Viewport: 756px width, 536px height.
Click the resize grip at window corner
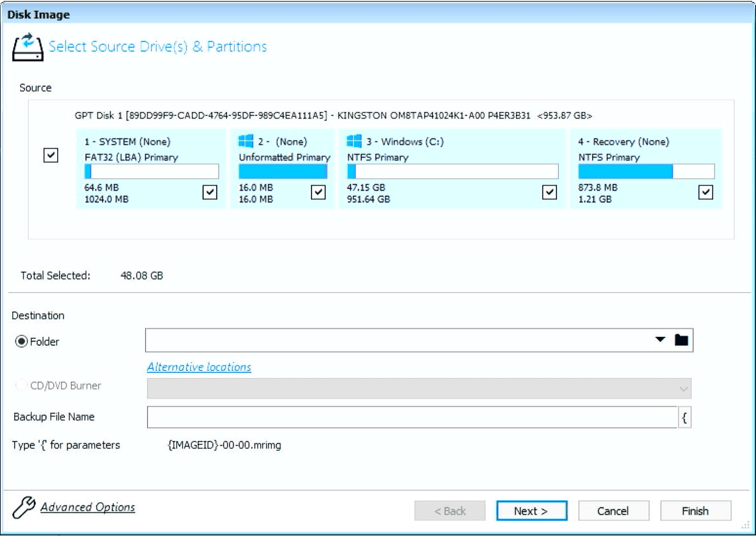pyautogui.click(x=746, y=526)
